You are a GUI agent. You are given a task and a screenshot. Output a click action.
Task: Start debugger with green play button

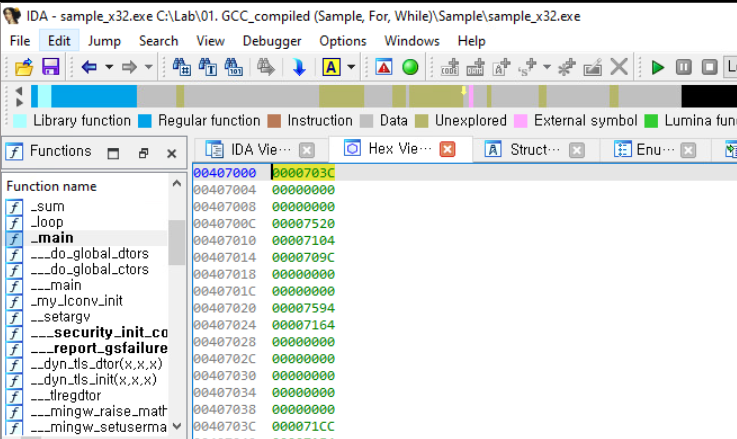[658, 67]
